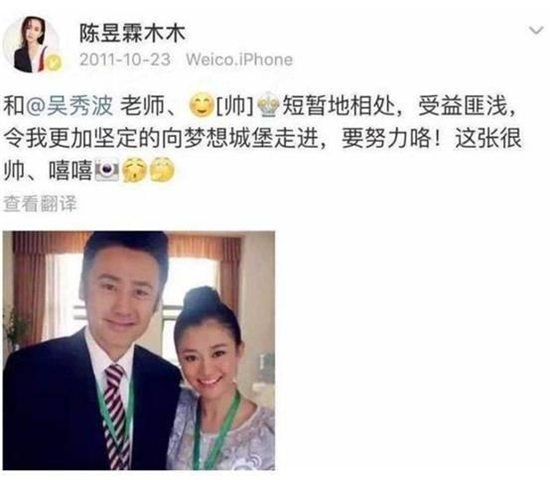Tap the man's striped tie in photo
550x480 pixels.
pos(117,416)
